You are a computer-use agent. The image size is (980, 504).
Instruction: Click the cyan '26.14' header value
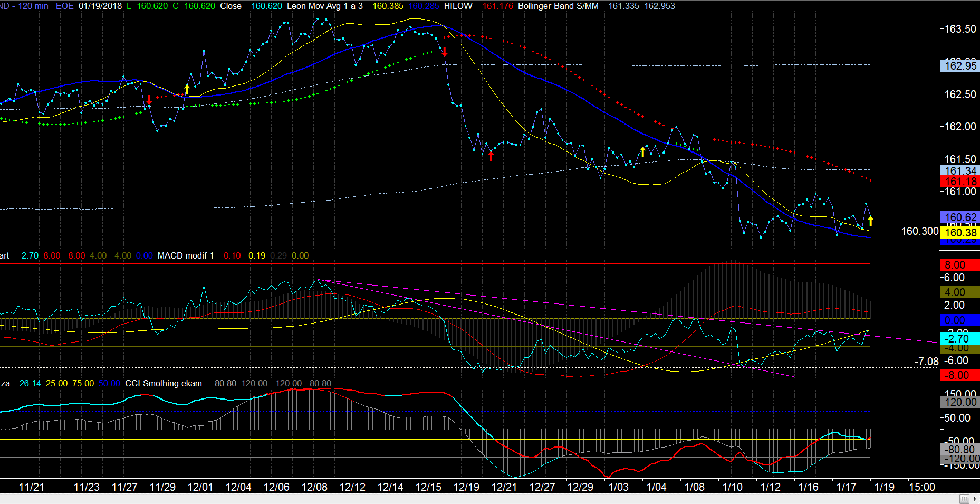click(30, 383)
